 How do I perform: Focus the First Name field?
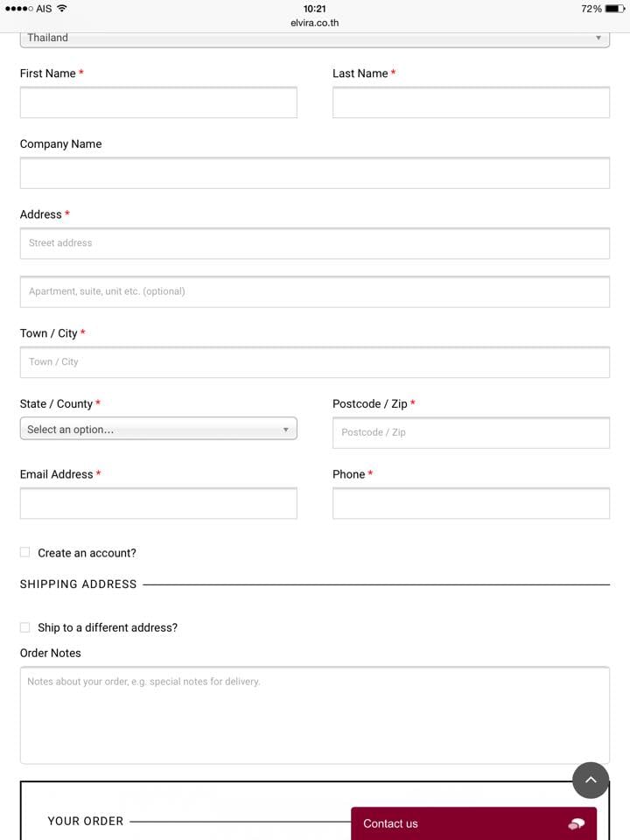[x=158, y=103]
